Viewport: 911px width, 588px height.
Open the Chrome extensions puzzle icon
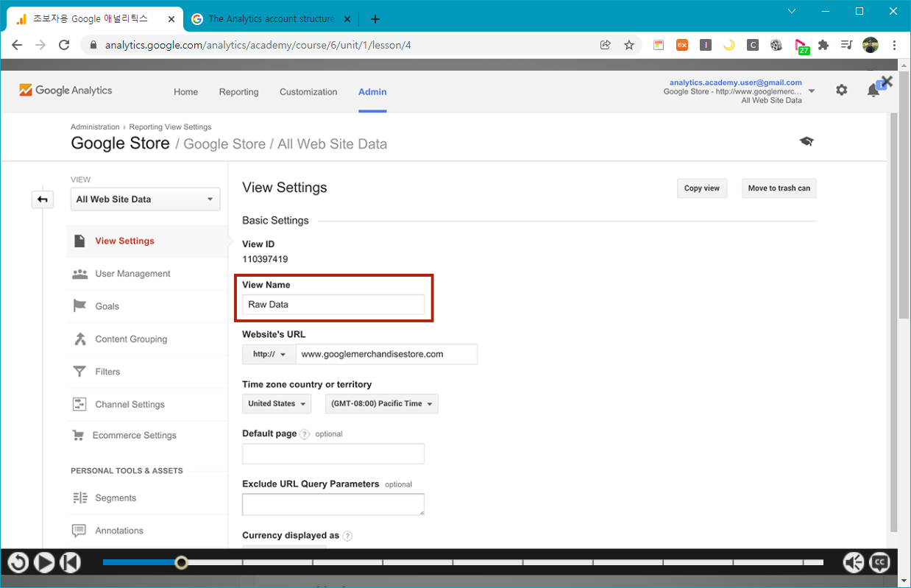[x=823, y=45]
